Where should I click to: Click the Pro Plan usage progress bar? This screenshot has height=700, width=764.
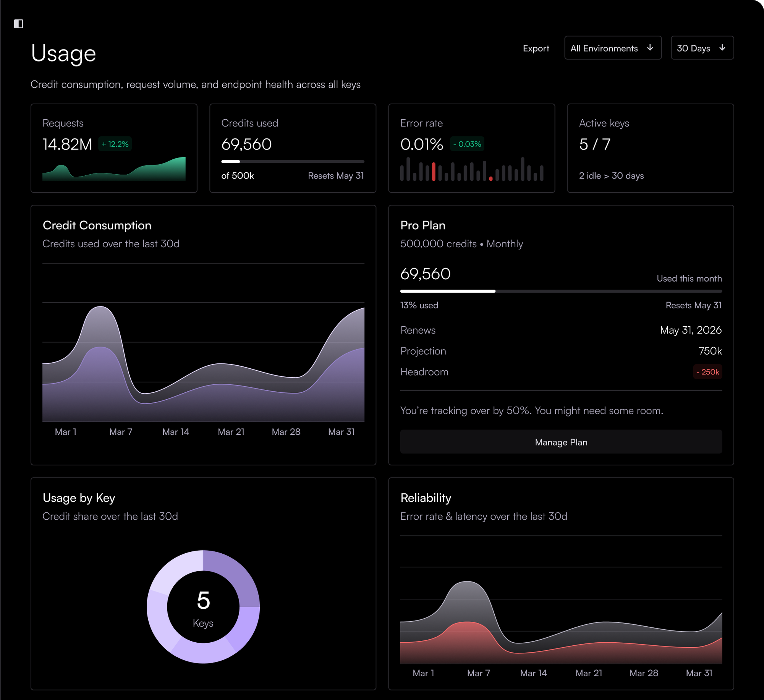(x=561, y=291)
